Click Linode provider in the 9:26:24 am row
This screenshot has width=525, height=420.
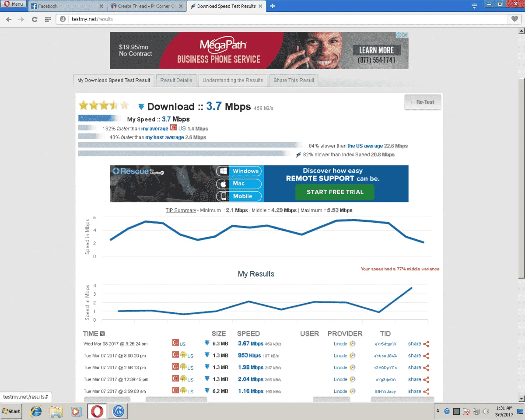click(340, 344)
